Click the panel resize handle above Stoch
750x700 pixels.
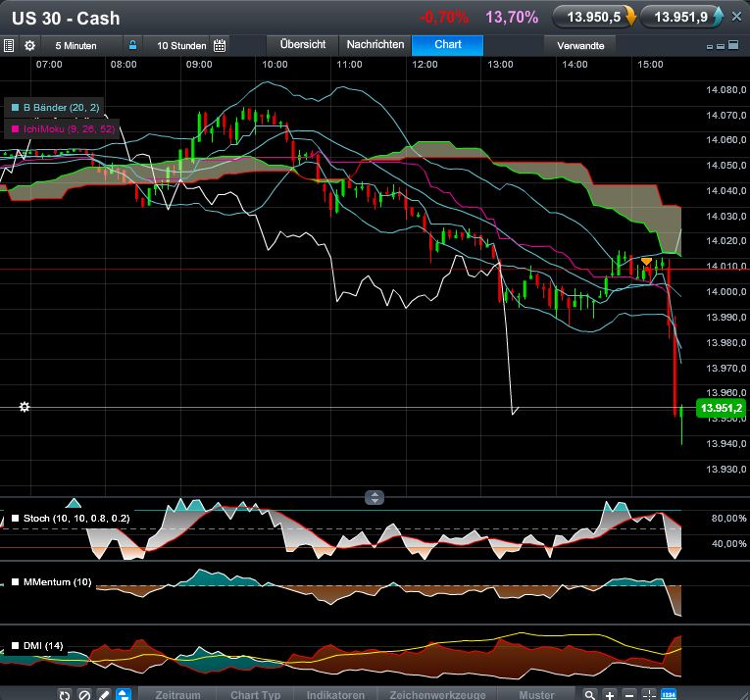click(375, 498)
